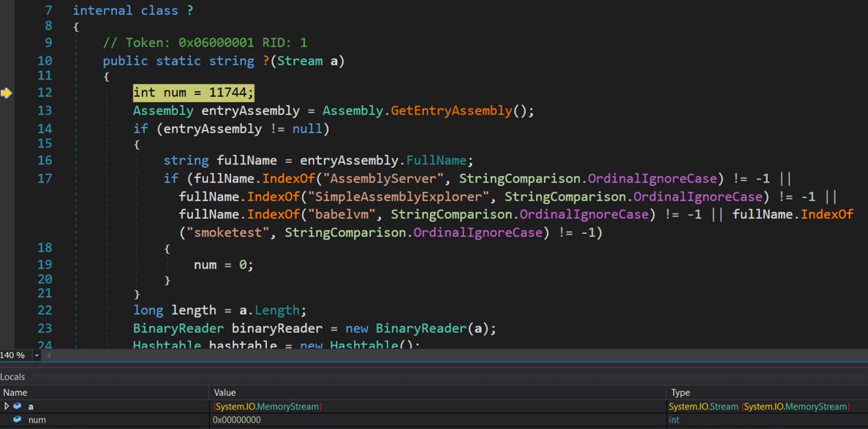The image size is (868, 429).
Task: Expand the "a" variable in Locals
Action: coord(5,406)
